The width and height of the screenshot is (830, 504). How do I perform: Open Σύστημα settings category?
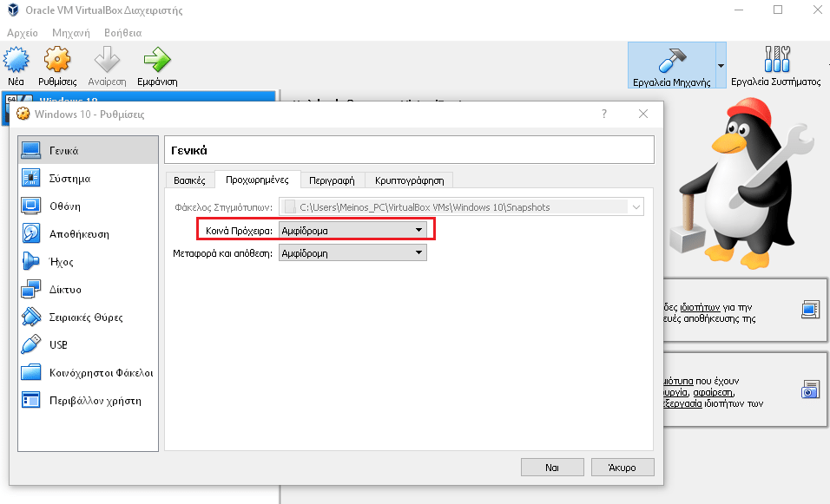coord(88,178)
